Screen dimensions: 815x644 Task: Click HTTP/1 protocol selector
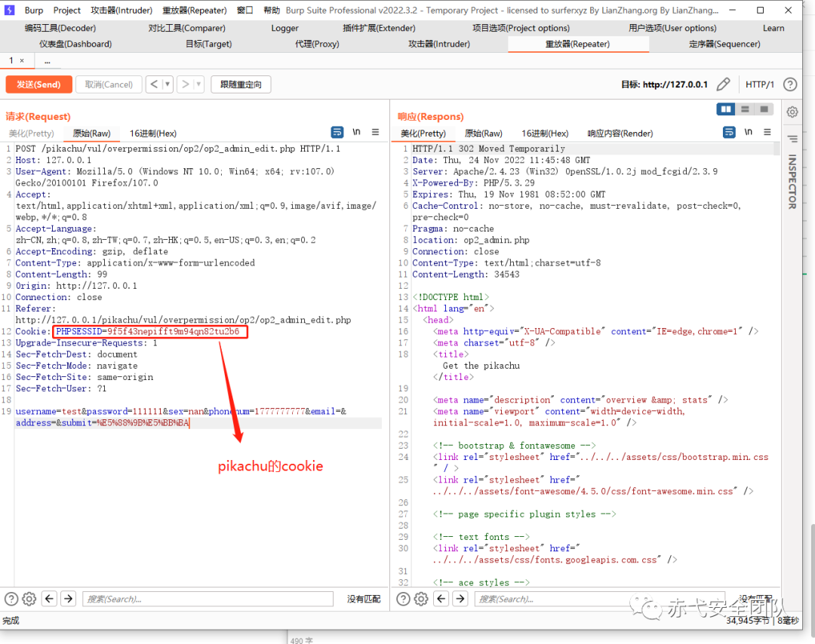(759, 84)
